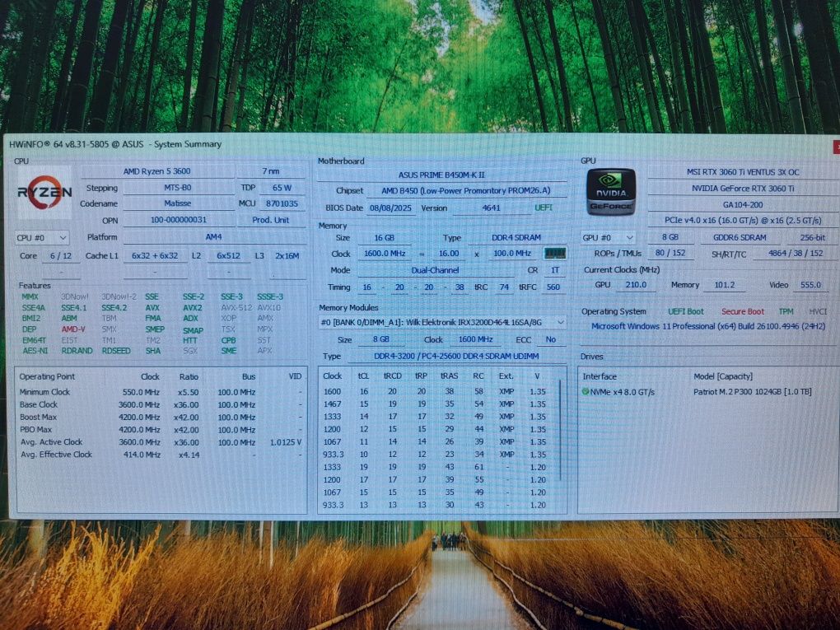Viewport: 840px width, 630px height.
Task: Click the BIOS version 4641
Action: pos(491,208)
